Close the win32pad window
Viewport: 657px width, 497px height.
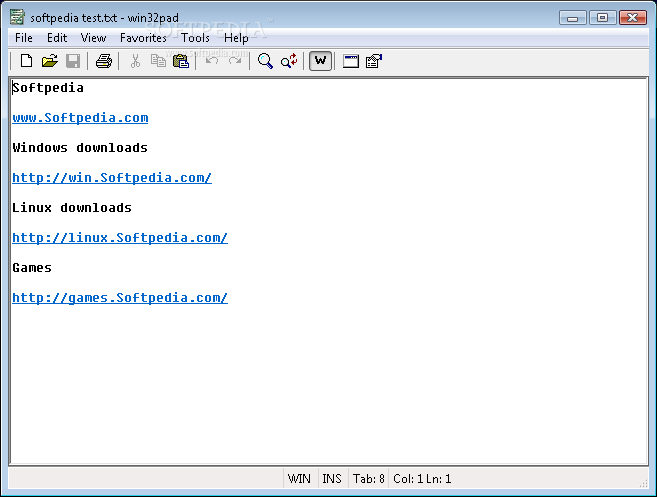pos(633,18)
